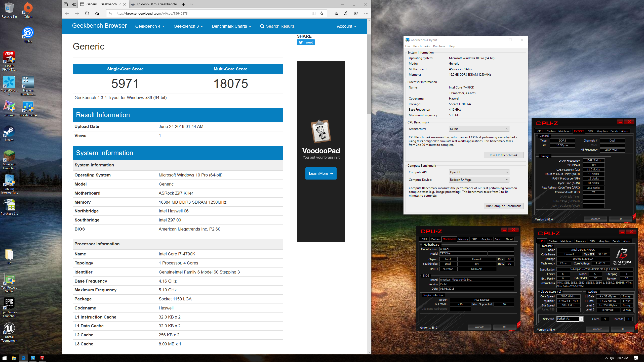644x362 pixels.
Task: Click OK in the Mainboard CPU-Z window
Action: tap(505, 327)
